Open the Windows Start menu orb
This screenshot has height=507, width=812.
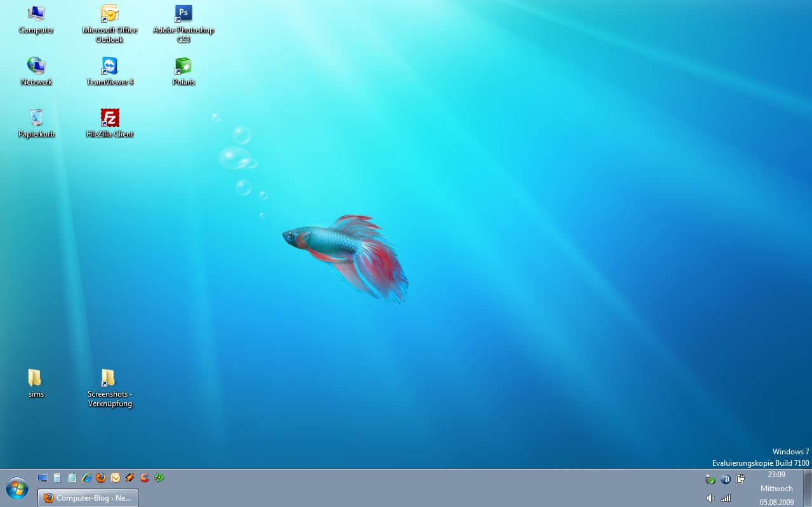[17, 489]
